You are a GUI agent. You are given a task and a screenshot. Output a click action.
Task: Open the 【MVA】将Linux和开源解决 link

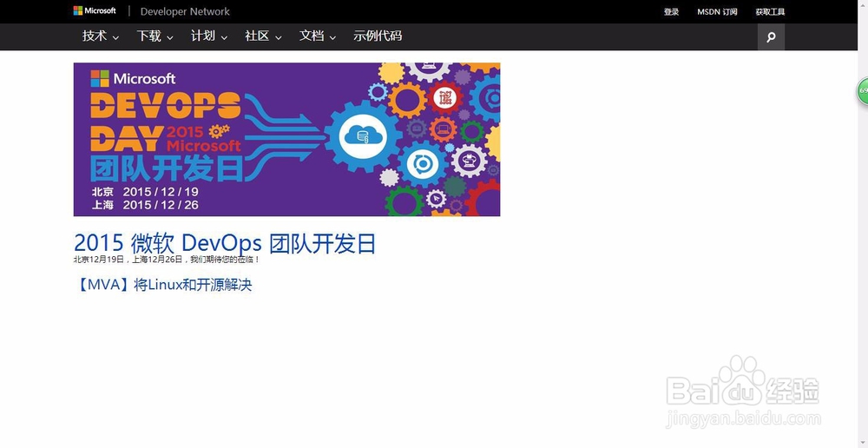[163, 285]
